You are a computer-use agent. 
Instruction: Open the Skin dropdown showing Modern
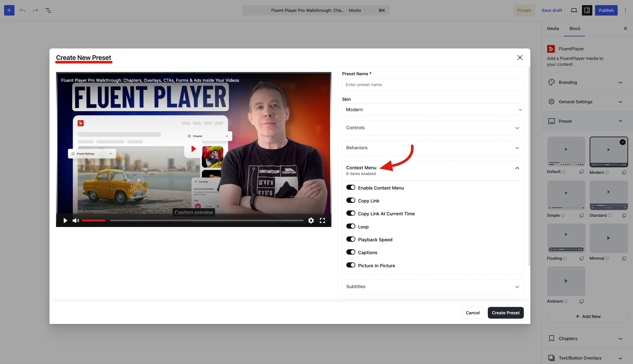click(x=433, y=109)
